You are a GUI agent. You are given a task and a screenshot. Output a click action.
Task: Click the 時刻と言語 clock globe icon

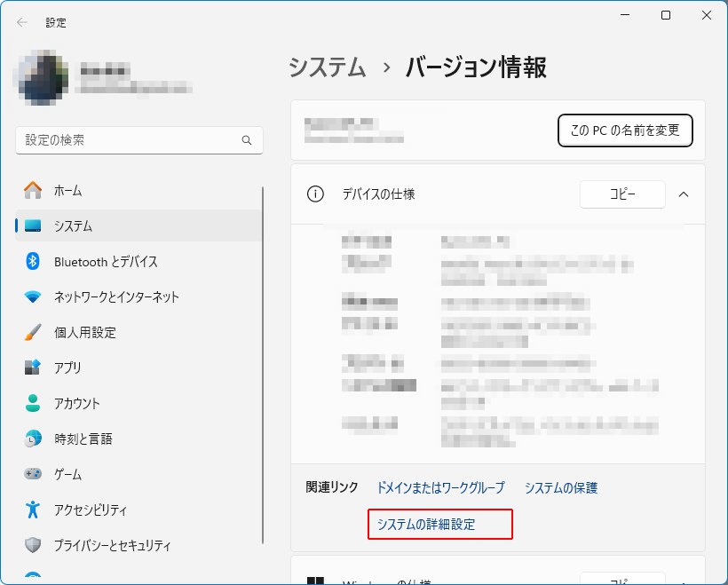point(33,439)
